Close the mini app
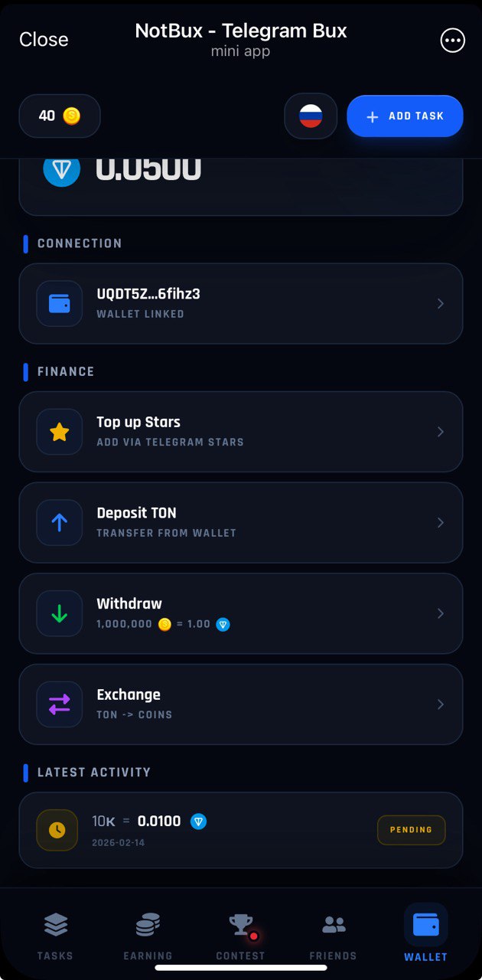Viewport: 482px width, 980px height. click(x=44, y=40)
